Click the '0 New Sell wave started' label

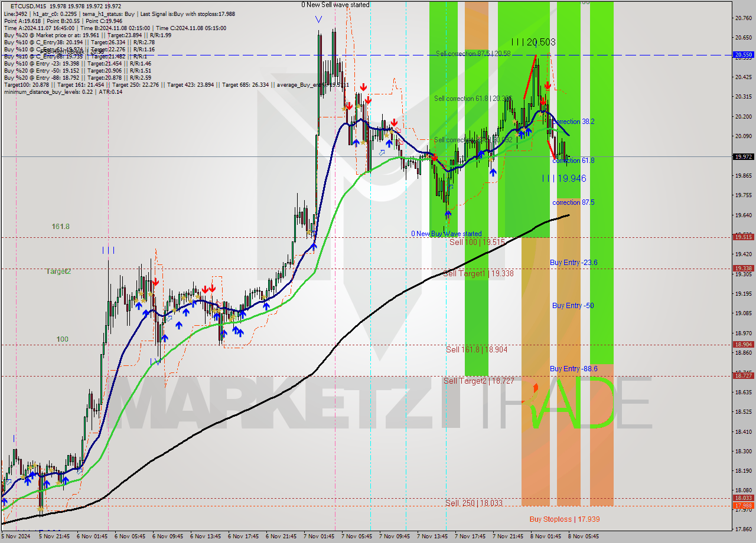pos(335,5)
